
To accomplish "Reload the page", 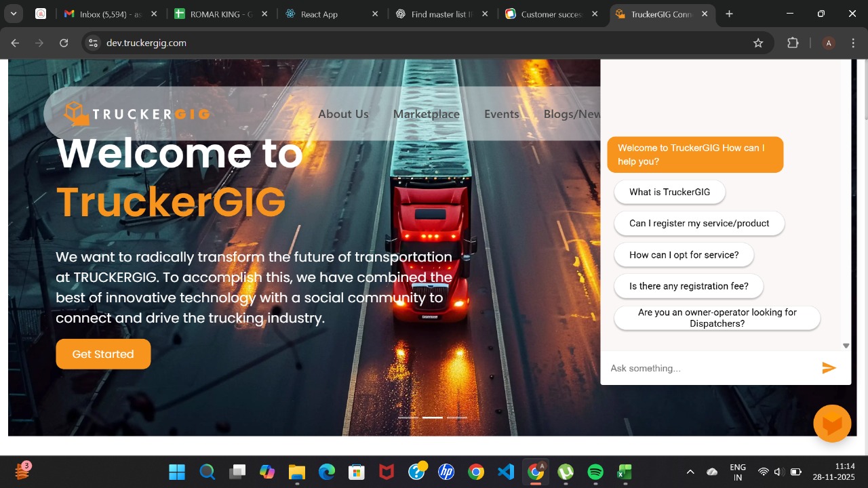I will (64, 43).
